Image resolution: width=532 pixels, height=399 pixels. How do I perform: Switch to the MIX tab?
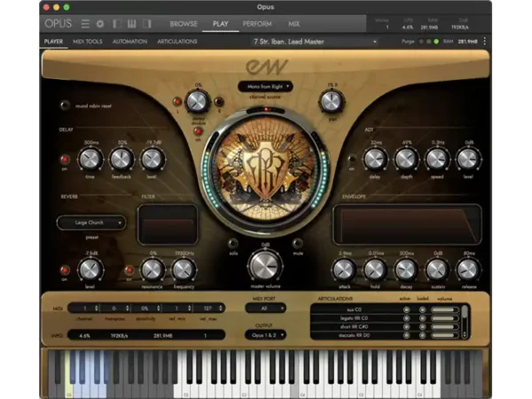[x=293, y=24]
